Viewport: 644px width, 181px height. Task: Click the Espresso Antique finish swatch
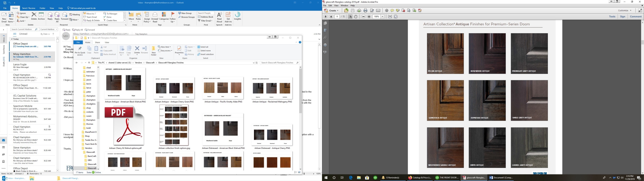487,100
